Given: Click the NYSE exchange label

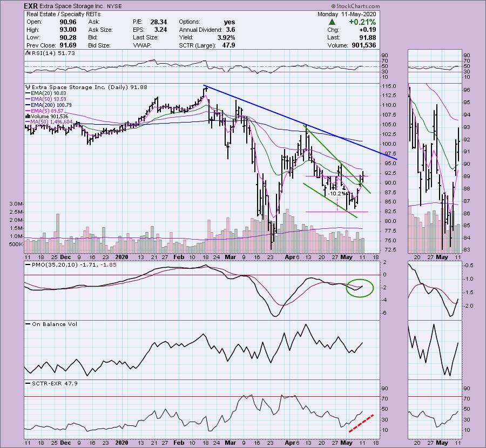Looking at the screenshot, I should [114, 6].
